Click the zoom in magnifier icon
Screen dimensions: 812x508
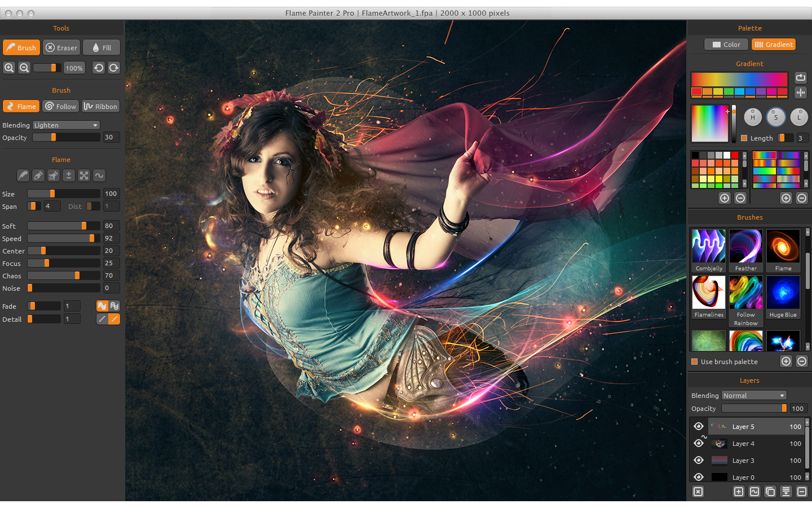coord(9,68)
